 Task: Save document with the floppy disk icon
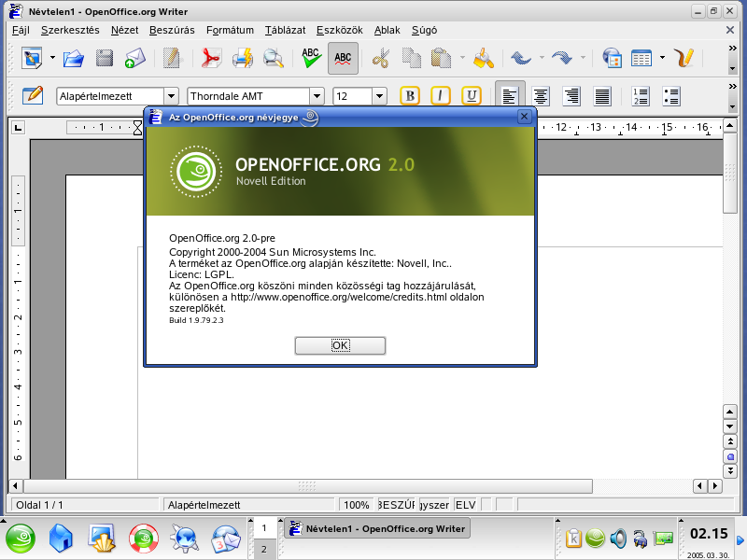coord(105,58)
